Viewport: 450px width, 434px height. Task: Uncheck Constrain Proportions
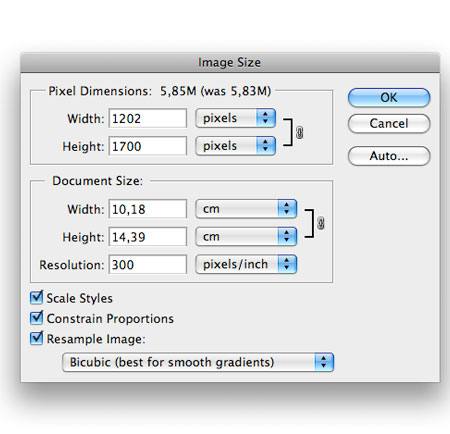point(36,318)
